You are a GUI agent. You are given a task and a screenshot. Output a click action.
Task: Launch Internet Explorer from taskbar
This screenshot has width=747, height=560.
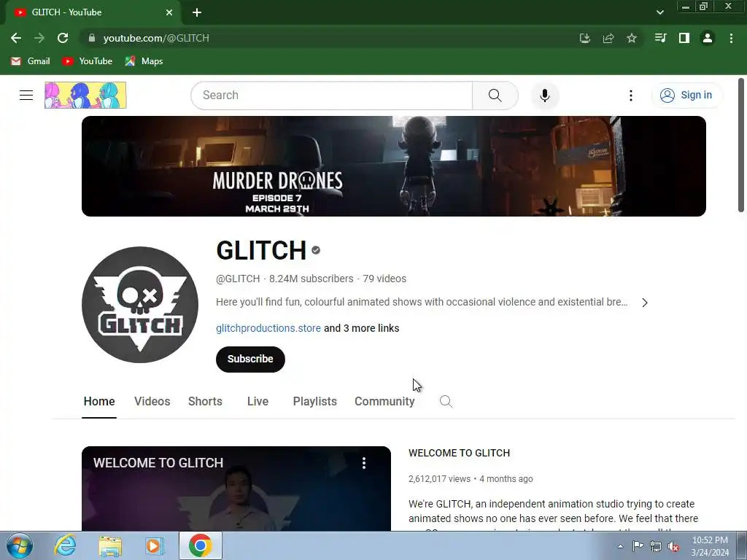(x=65, y=545)
